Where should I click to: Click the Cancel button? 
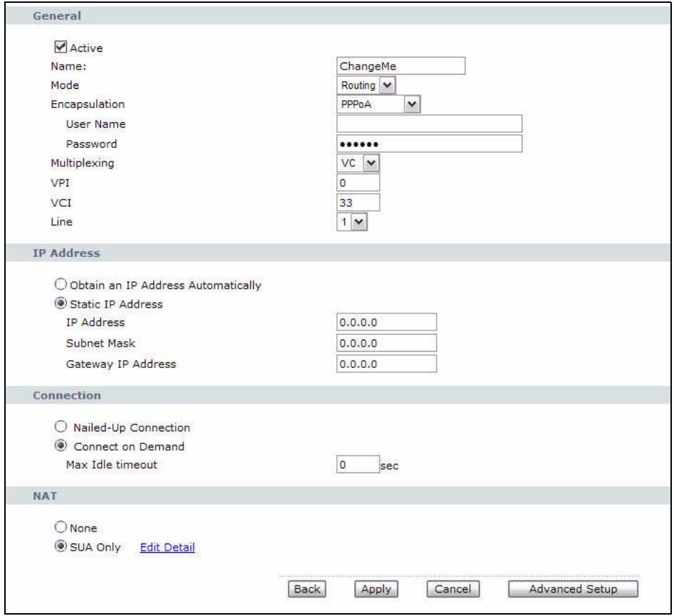pyautogui.click(x=453, y=589)
